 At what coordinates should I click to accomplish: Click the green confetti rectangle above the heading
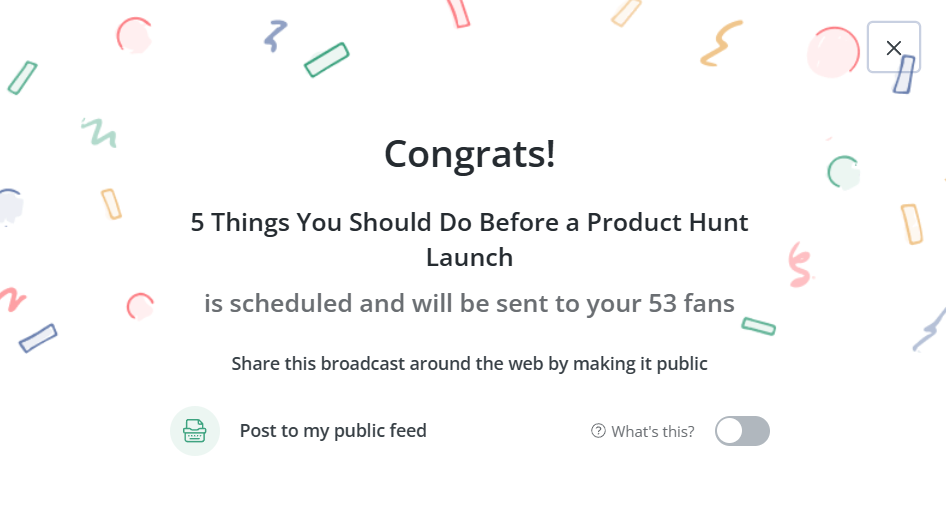pyautogui.click(x=326, y=60)
